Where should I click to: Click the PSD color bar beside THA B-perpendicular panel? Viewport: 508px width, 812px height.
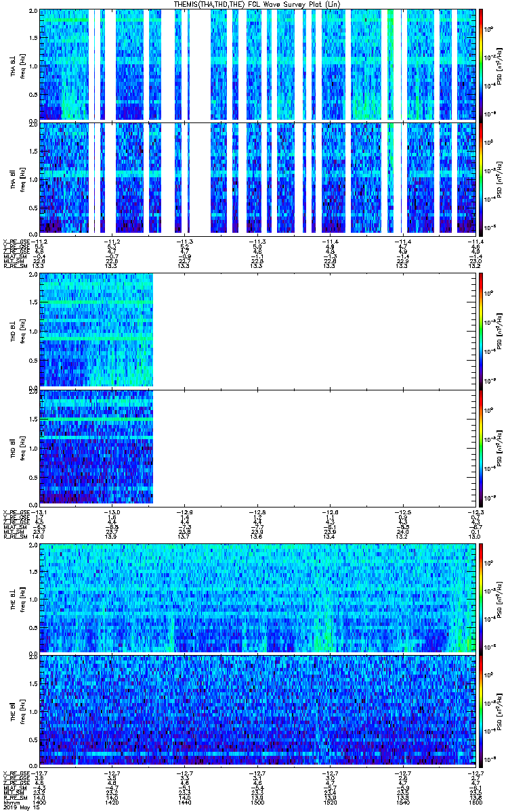pos(482,64)
